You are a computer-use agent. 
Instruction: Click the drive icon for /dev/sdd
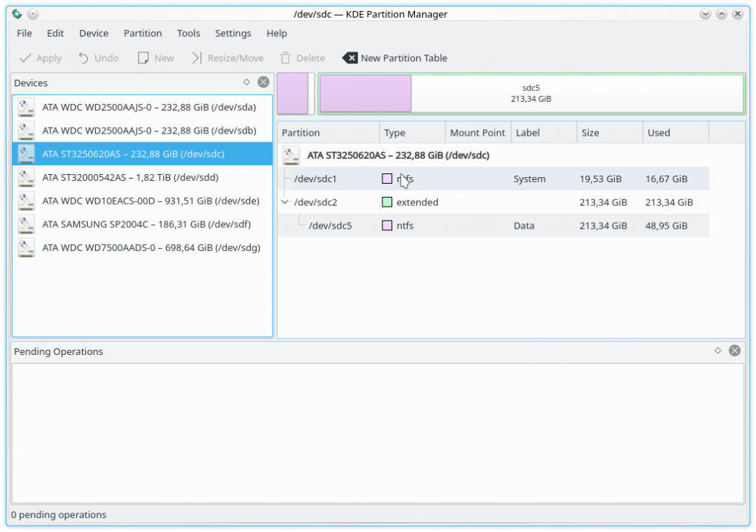coord(26,177)
